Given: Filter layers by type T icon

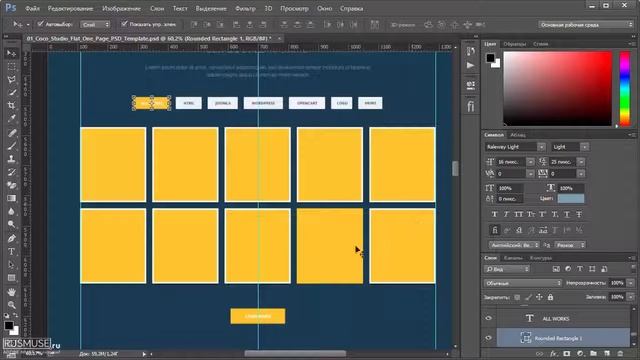Looking at the screenshot, I should click(x=580, y=269).
